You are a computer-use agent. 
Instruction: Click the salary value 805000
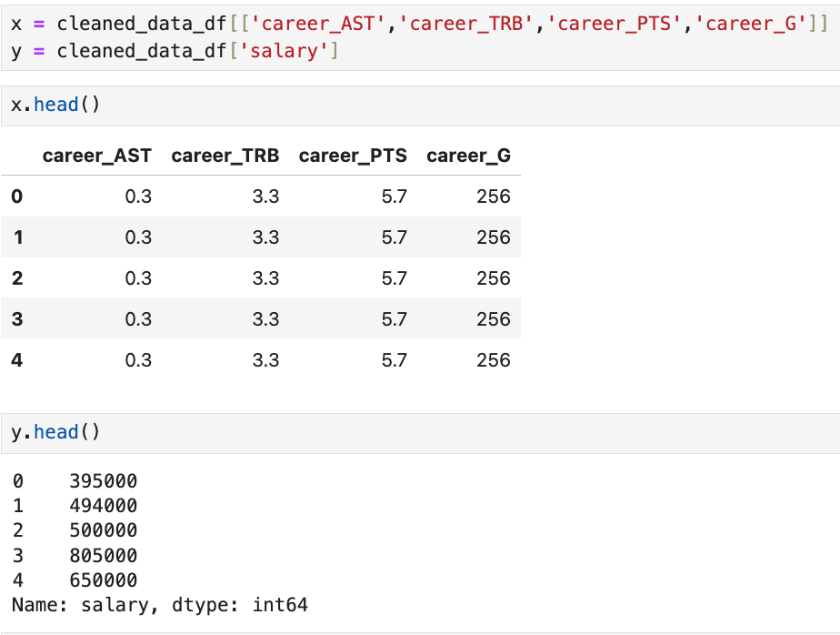pos(103,555)
